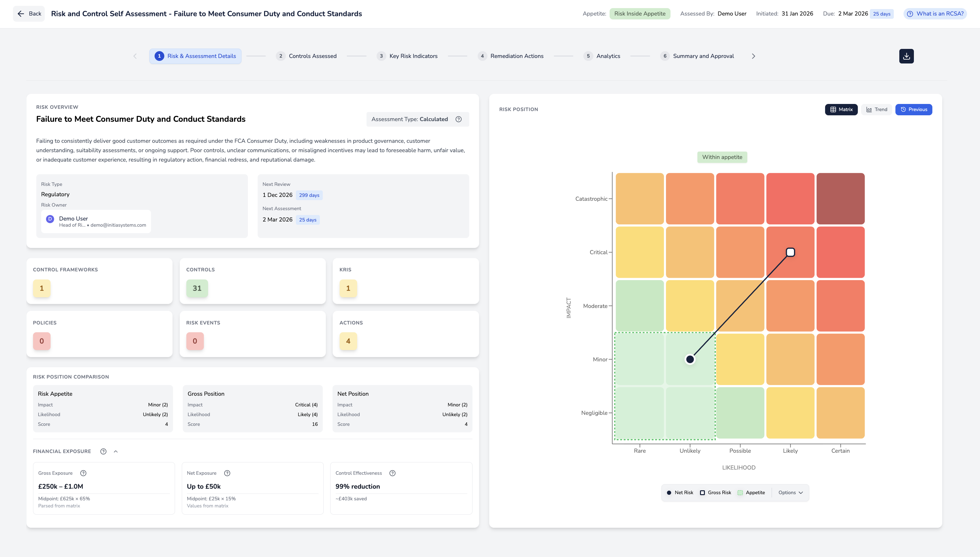Click the Gross Position 'Likely (4)' likelihood value
Screen dimensions: 980x557
point(308,415)
